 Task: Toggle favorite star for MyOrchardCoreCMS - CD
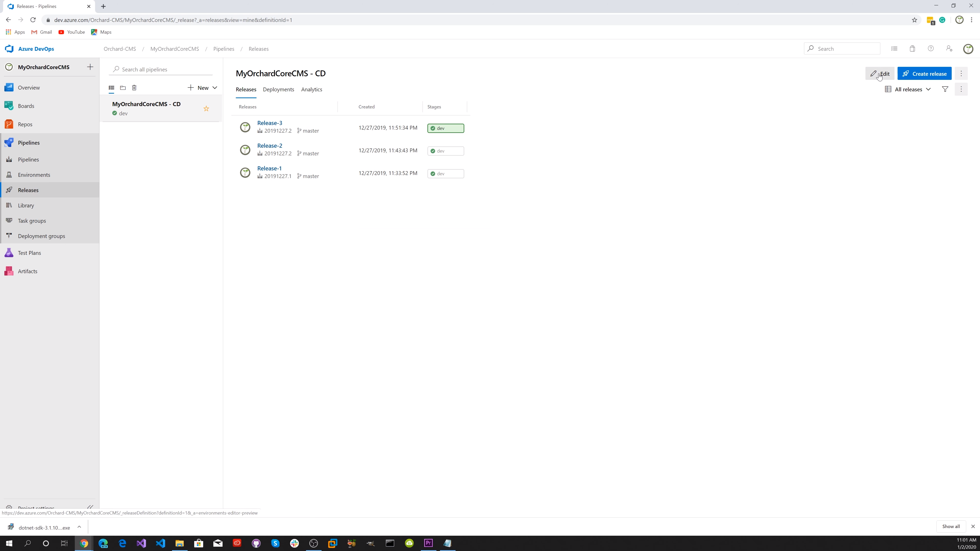tap(206, 109)
